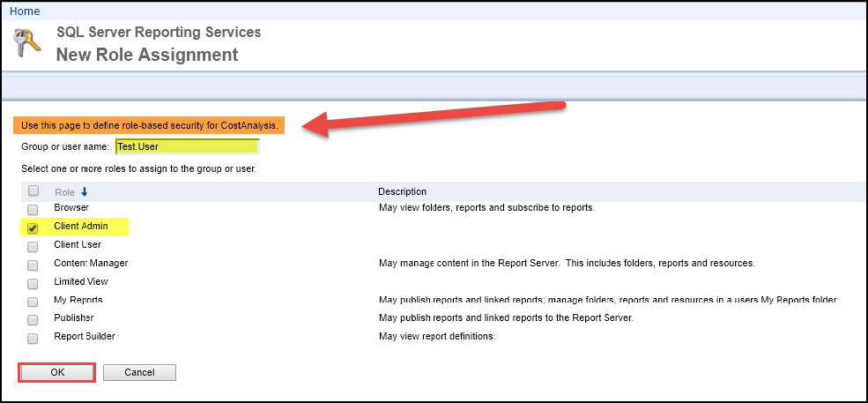The image size is (868, 403).
Task: Click 'May manage content in the Report Server' description
Action: point(567,263)
